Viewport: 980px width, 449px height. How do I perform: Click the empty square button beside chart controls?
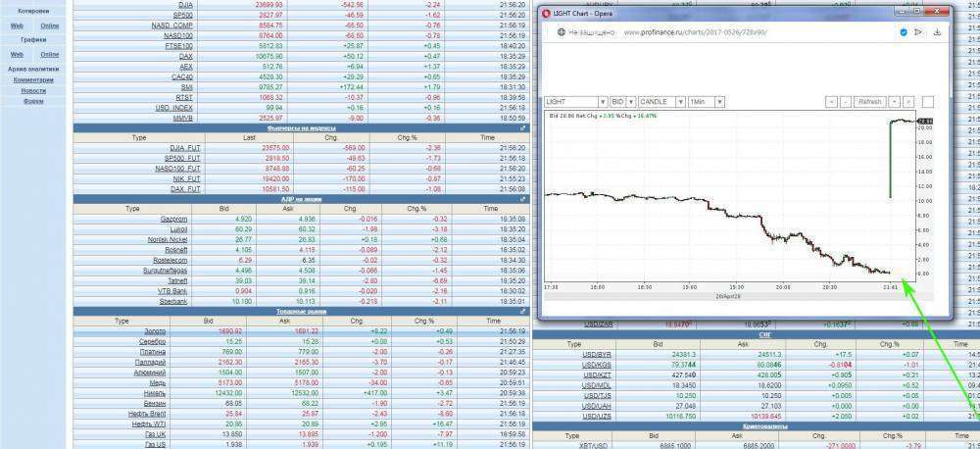tap(927, 101)
